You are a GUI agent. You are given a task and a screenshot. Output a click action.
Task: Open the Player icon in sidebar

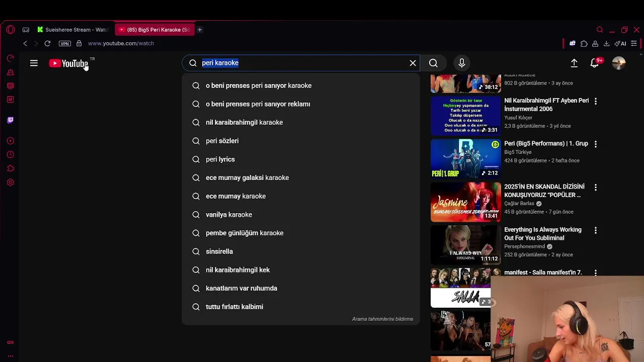(x=11, y=141)
